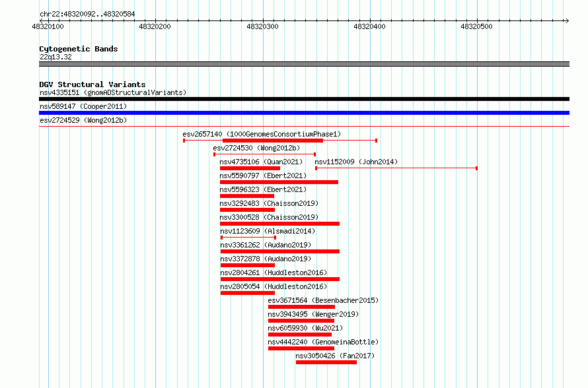Screen dimensions: 588x388
Task: Click ruler position 48320100
Action: pos(48,26)
